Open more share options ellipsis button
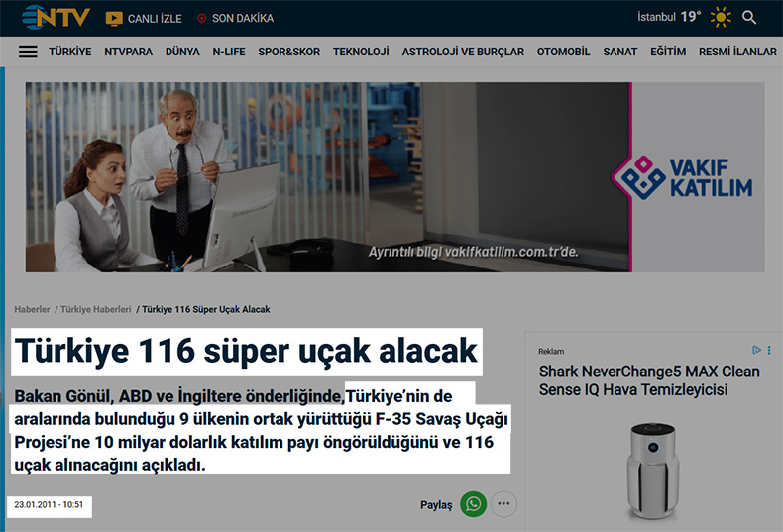The height and width of the screenshot is (532, 783). click(x=504, y=504)
